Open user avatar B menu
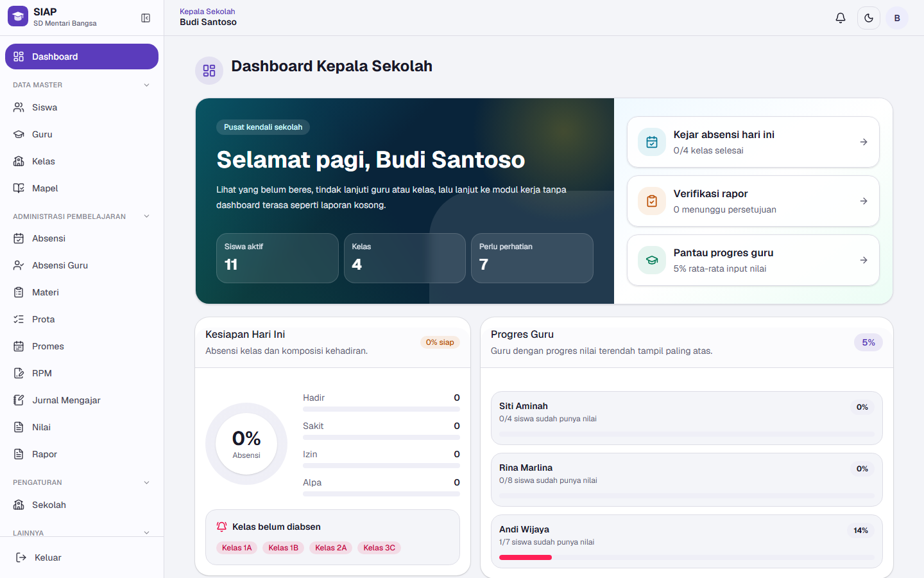The width and height of the screenshot is (924, 578). pyautogui.click(x=897, y=18)
